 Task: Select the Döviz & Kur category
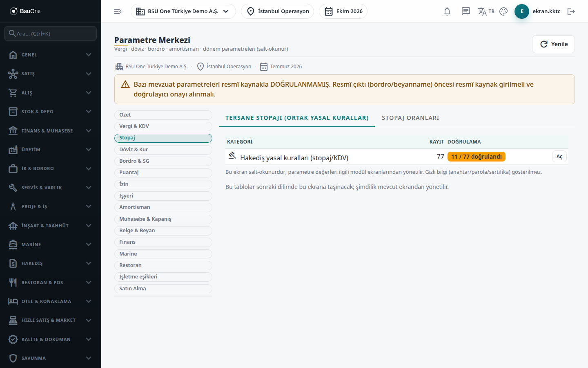pyautogui.click(x=163, y=150)
